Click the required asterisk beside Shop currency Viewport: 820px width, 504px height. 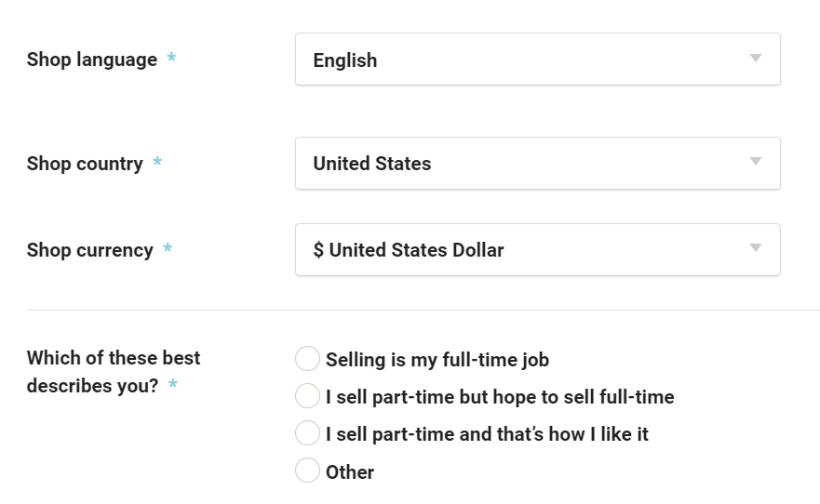pos(168,249)
